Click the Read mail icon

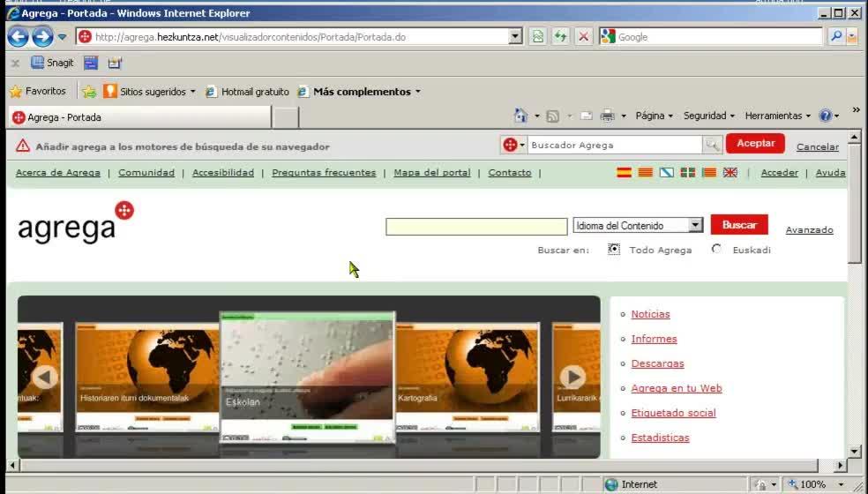587,116
